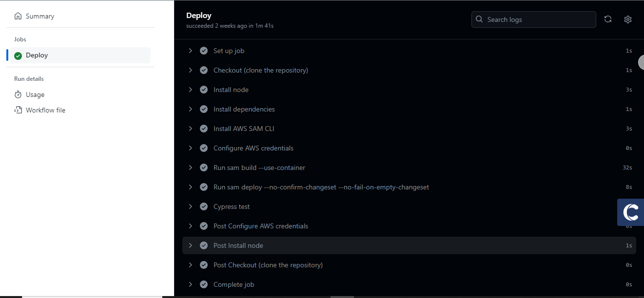Click the magnifier icon in search logs
Image resolution: width=644 pixels, height=298 pixels.
[x=480, y=19]
